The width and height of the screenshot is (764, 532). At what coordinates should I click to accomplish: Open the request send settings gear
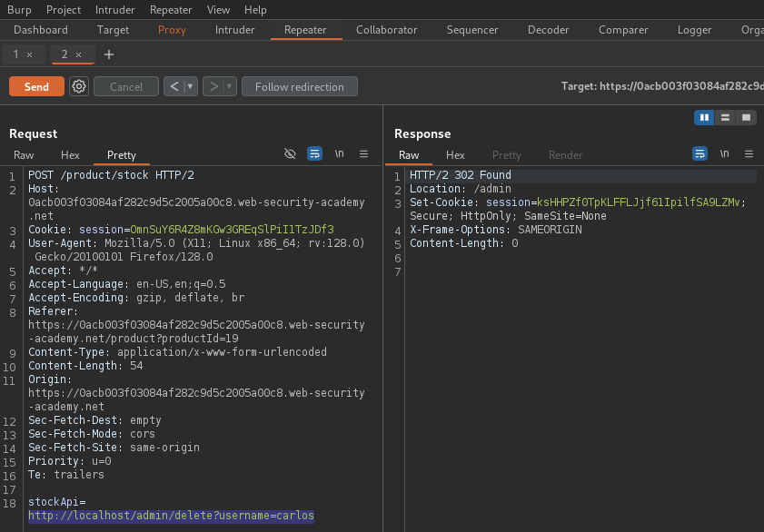pos(79,86)
